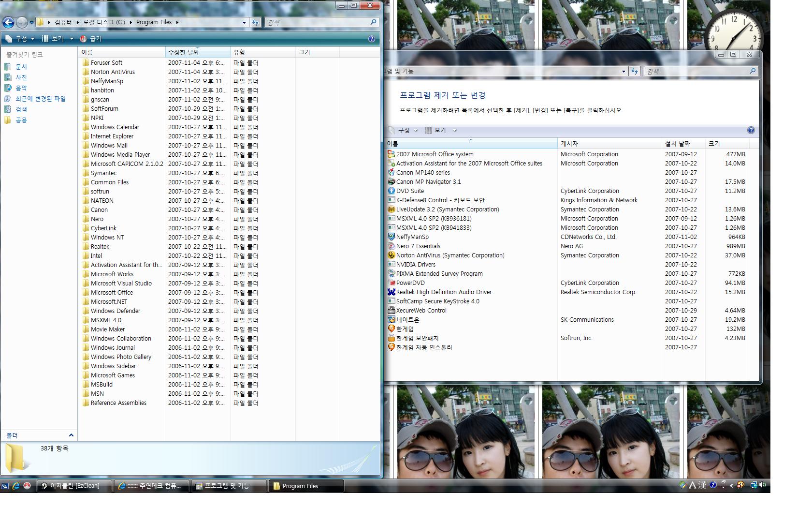Open help in Programs and Features window

pos(751,130)
